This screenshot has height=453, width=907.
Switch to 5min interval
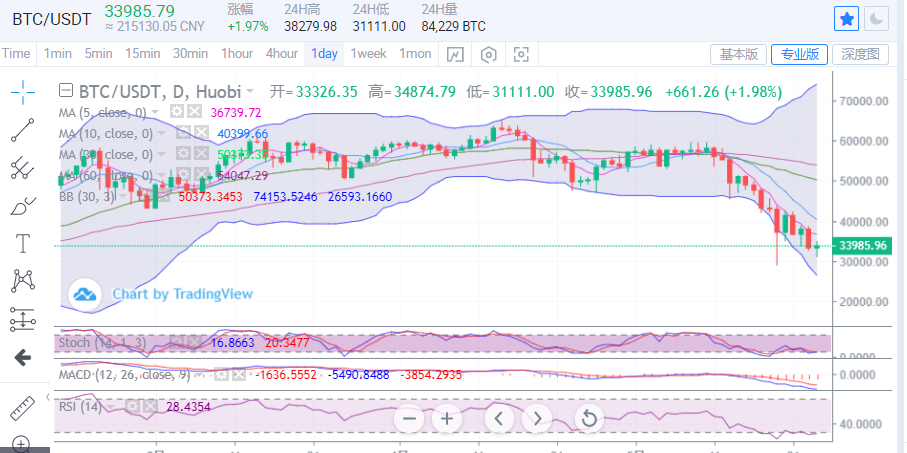[x=98, y=54]
